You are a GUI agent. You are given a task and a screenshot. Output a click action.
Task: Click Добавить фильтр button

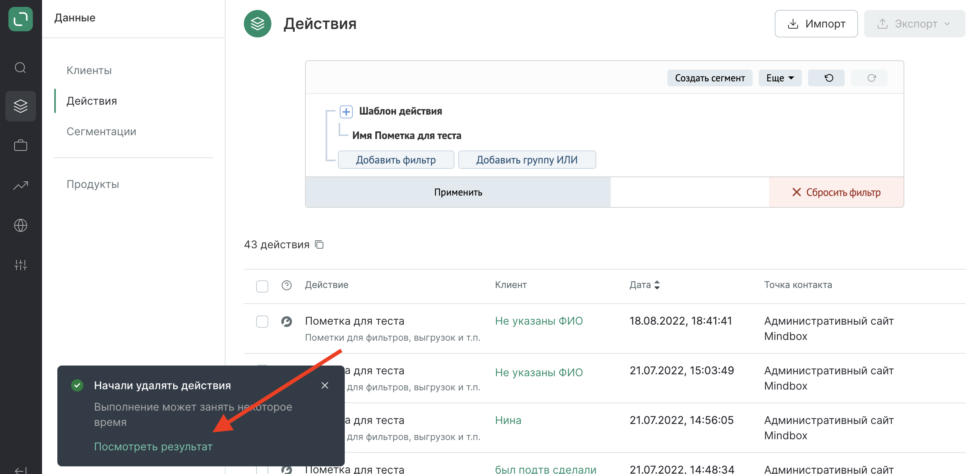pos(396,160)
